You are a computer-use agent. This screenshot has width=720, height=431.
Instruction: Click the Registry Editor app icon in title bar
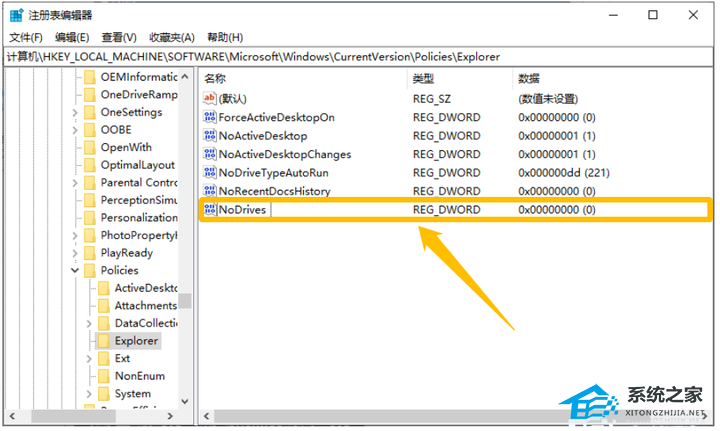click(16, 15)
